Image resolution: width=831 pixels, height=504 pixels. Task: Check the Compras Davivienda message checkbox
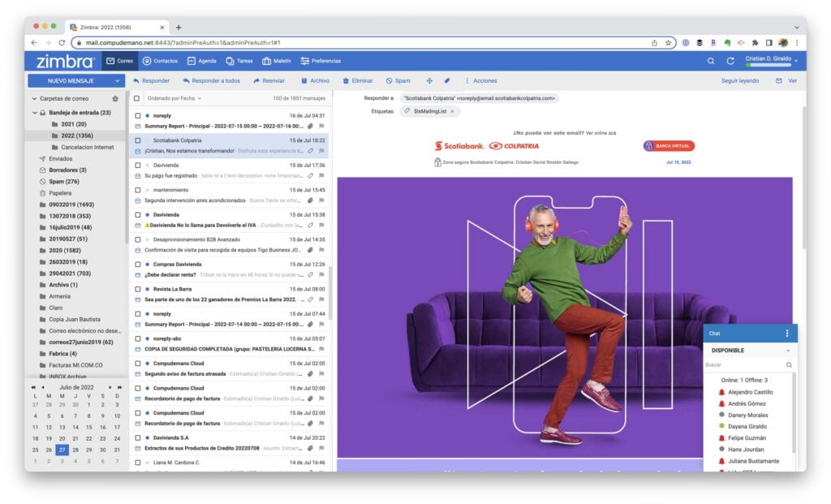pyautogui.click(x=138, y=265)
